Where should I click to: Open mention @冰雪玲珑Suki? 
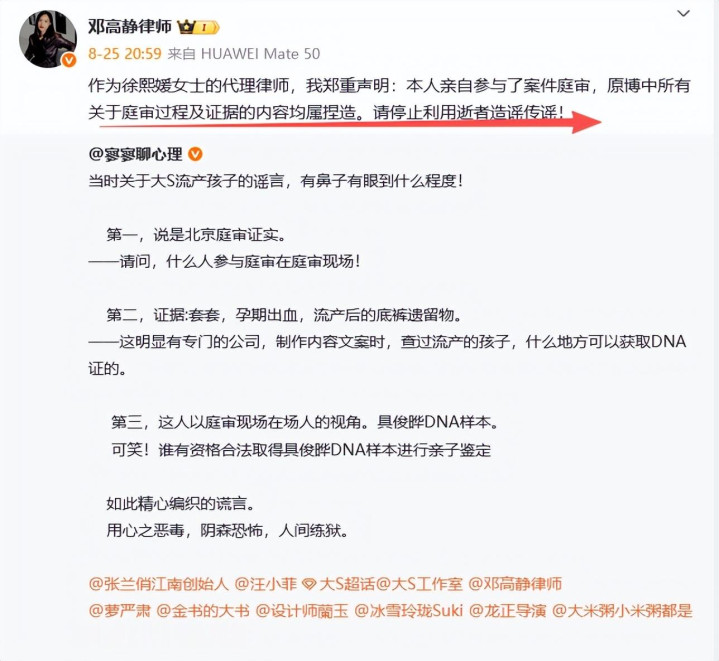click(409, 611)
